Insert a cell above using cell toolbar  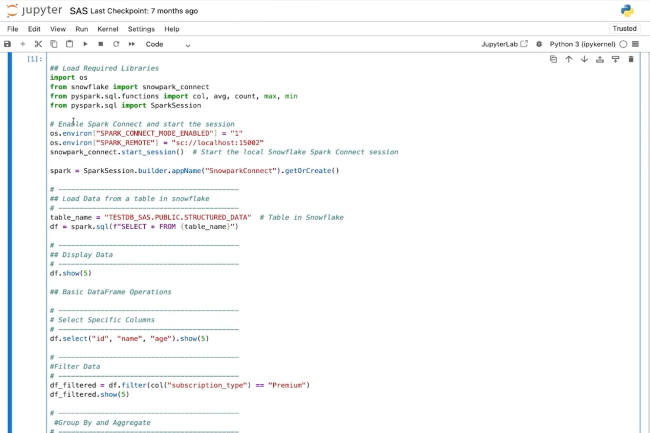coord(600,59)
